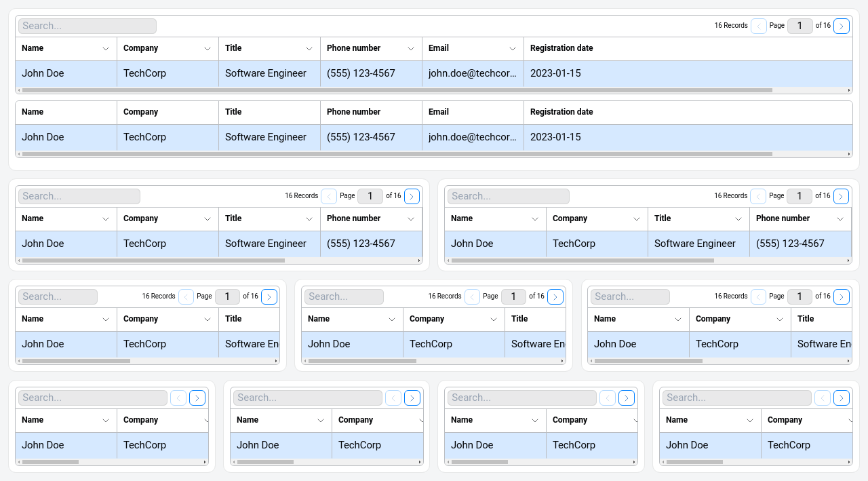The image size is (868, 481).
Task: Click scroll-right arrow on top table's scrollbar
Action: pyautogui.click(x=849, y=90)
